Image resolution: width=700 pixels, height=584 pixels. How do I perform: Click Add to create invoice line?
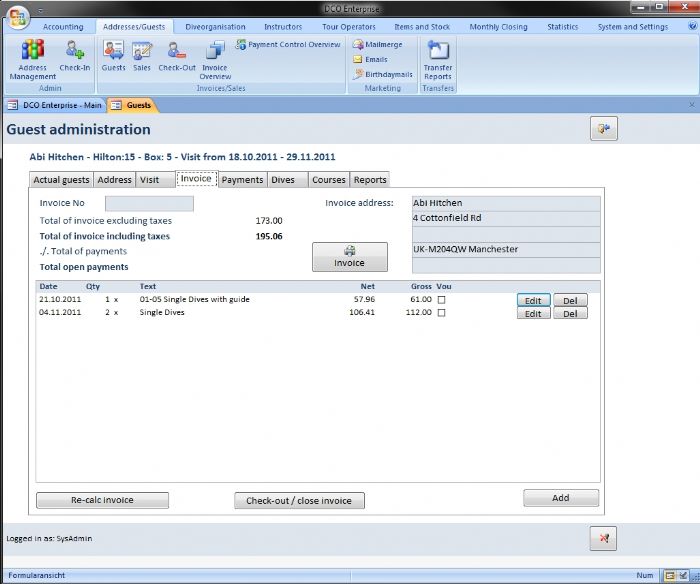560,498
